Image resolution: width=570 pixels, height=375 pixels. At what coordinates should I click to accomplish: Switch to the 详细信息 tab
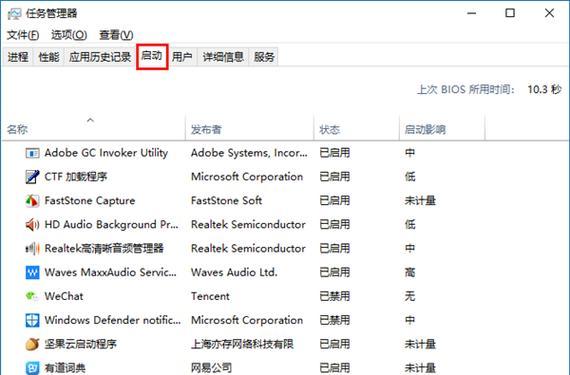223,57
